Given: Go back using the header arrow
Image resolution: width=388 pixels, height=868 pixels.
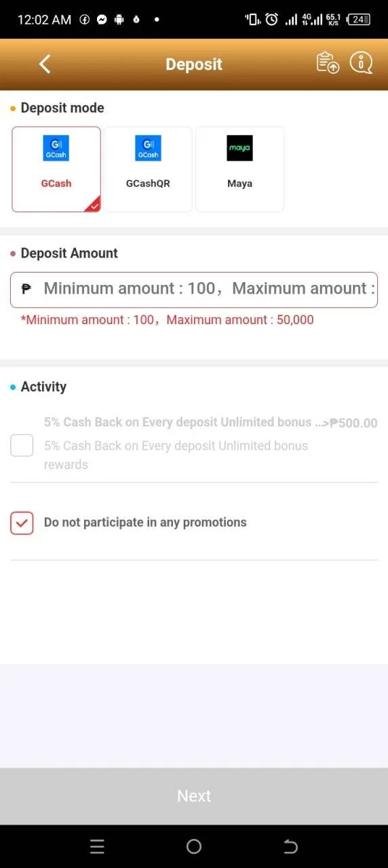Looking at the screenshot, I should [x=45, y=64].
